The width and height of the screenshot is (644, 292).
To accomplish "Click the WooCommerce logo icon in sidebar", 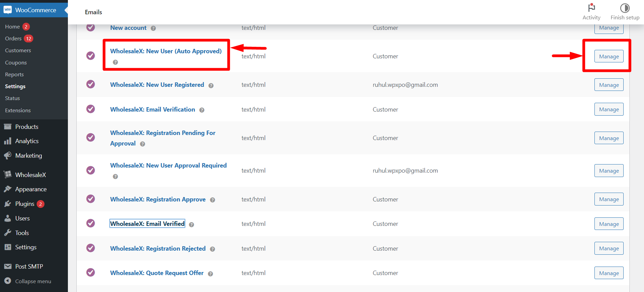I will pos(7,10).
